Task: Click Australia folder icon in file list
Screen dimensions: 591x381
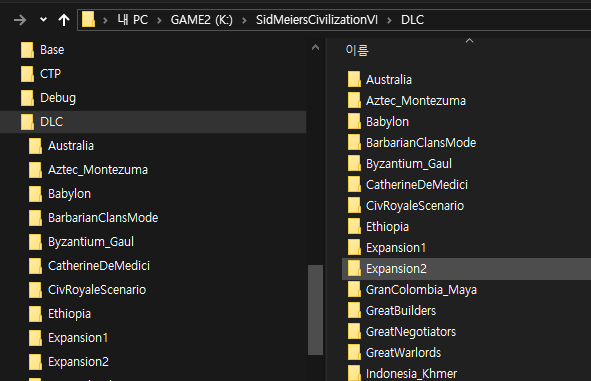Action: point(354,80)
